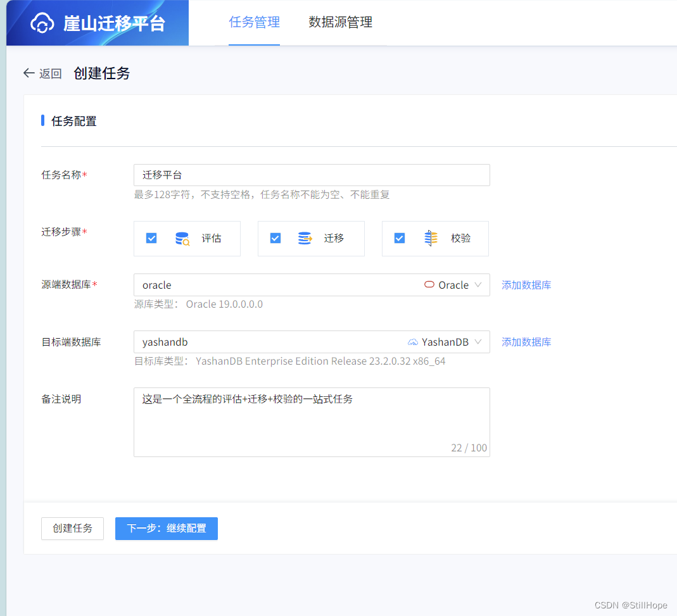Click the 源库类型 Oracle 19.0.0.0.0 text
Screen dimensions: 677x616
click(x=198, y=305)
